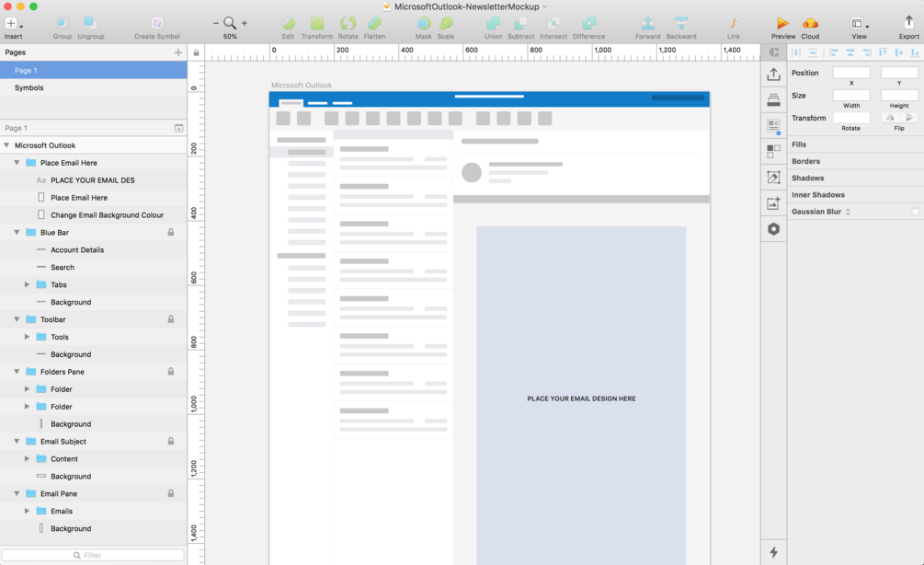Click the Edit tool icon
The width and height of the screenshot is (924, 565).
pos(288,24)
